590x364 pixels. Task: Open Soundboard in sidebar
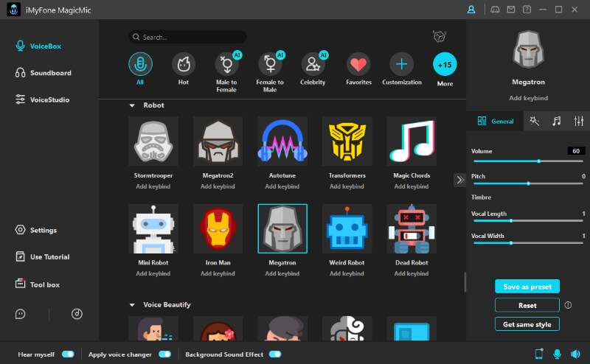pyautogui.click(x=44, y=73)
